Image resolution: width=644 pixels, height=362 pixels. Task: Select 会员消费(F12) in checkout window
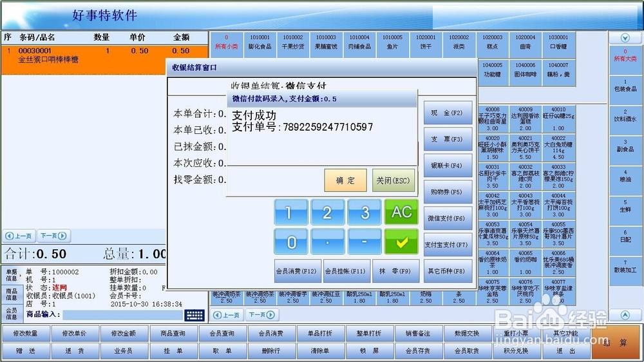coord(298,271)
